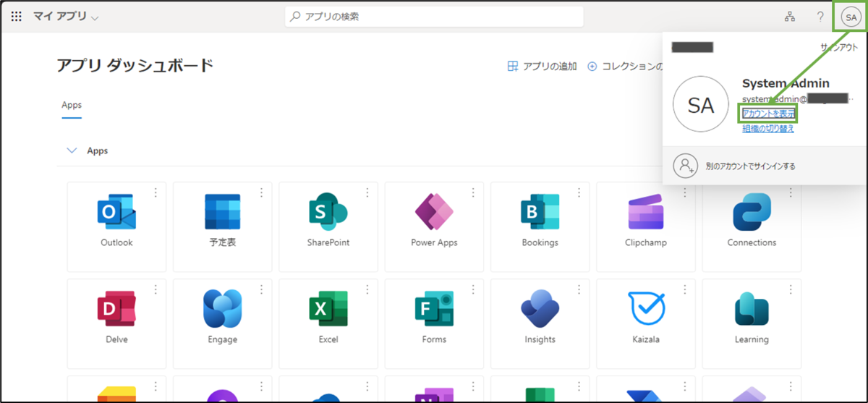
Task: Click the SA account avatar in header
Action: tap(851, 17)
